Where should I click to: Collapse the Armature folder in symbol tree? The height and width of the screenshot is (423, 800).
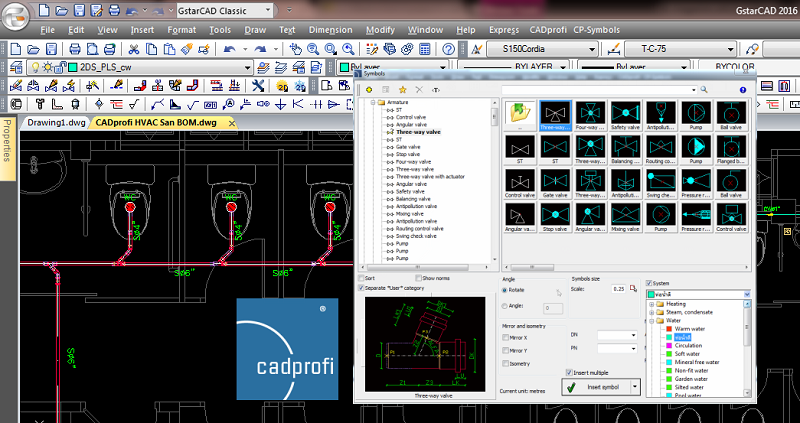click(373, 102)
